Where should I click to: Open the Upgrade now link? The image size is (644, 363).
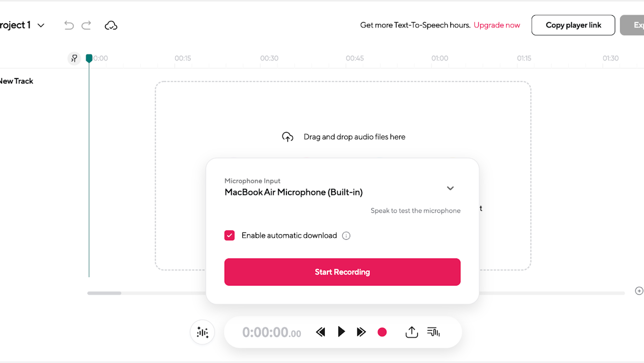497,25
